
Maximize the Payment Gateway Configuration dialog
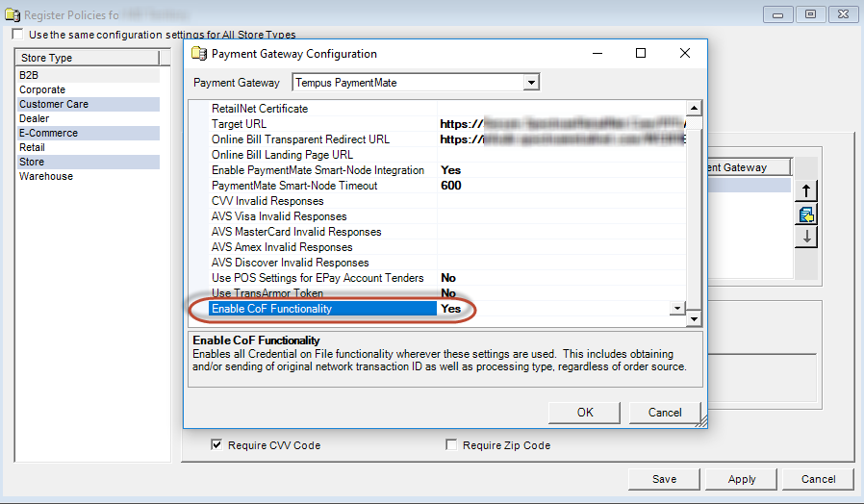640,54
